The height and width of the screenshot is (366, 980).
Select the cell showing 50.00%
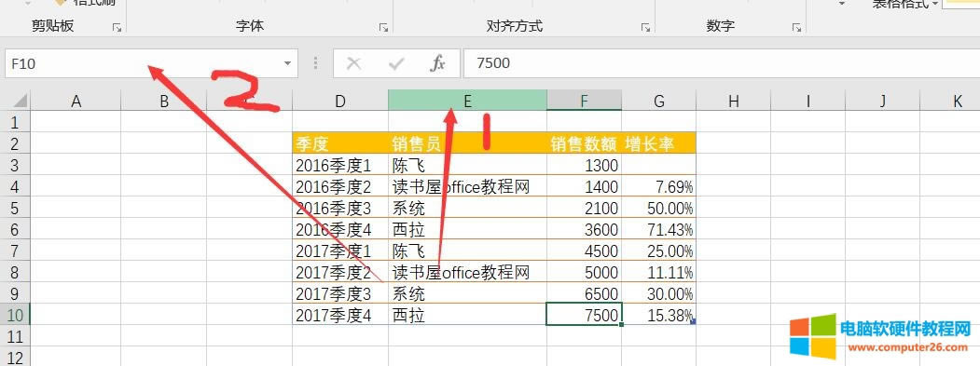pyautogui.click(x=658, y=208)
